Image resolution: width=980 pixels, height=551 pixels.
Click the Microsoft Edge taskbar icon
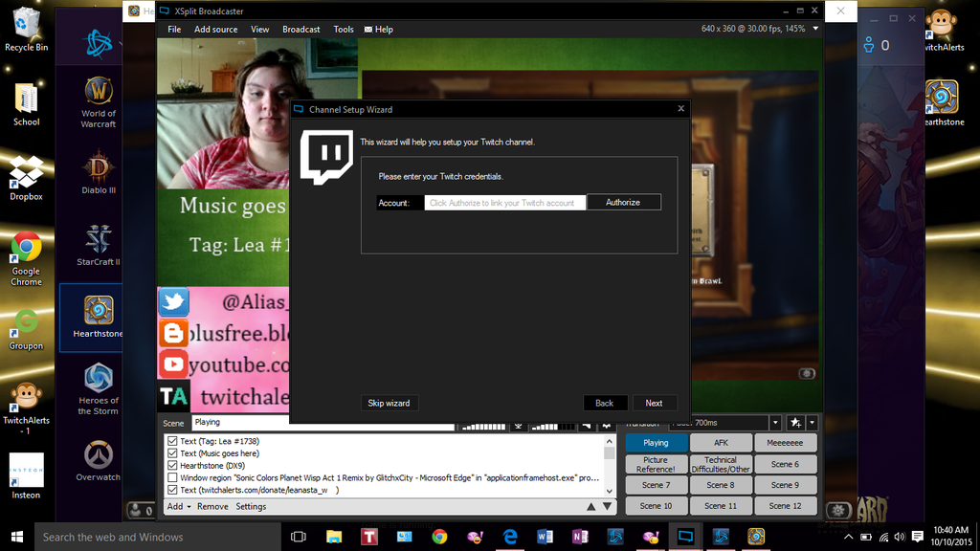[x=510, y=537]
